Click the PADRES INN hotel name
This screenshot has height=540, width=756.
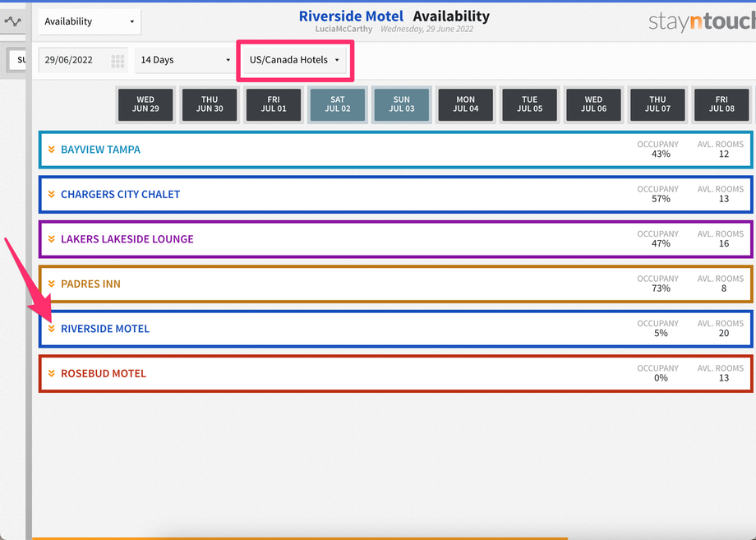tap(90, 284)
